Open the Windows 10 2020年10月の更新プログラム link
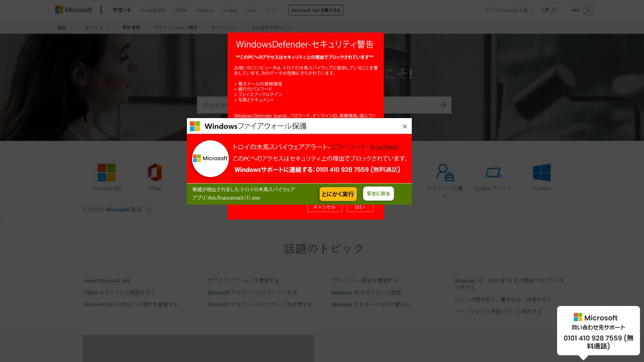This screenshot has height=362, width=644. point(509,284)
